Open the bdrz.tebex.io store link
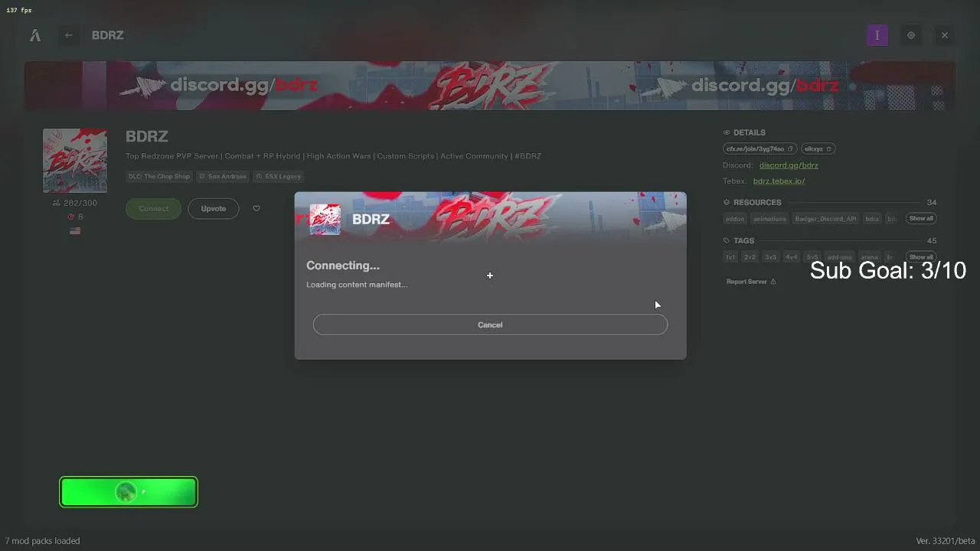 [779, 181]
